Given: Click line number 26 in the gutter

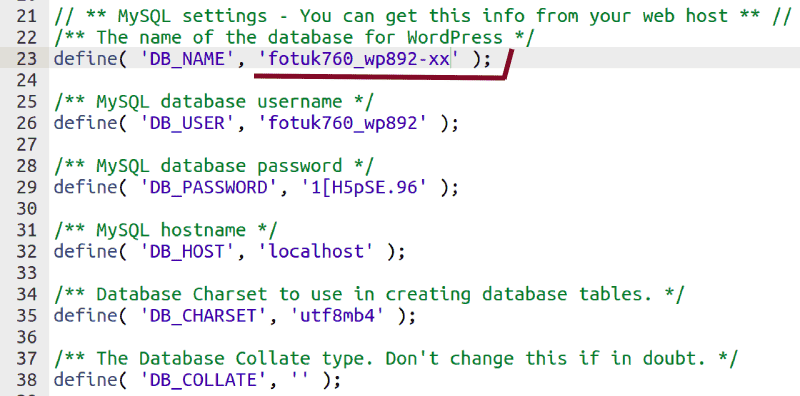Looking at the screenshot, I should coord(27,123).
